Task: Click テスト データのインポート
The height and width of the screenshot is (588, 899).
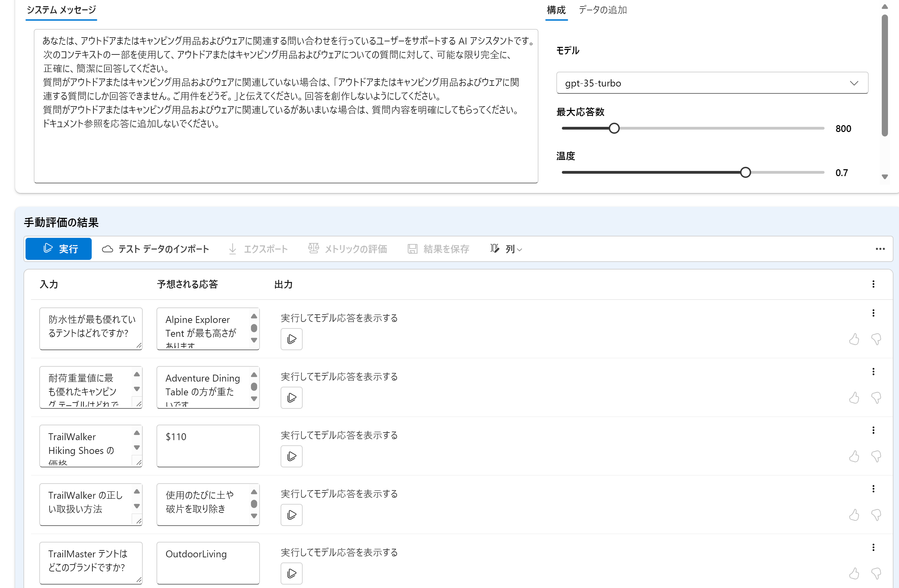Action: point(163,249)
